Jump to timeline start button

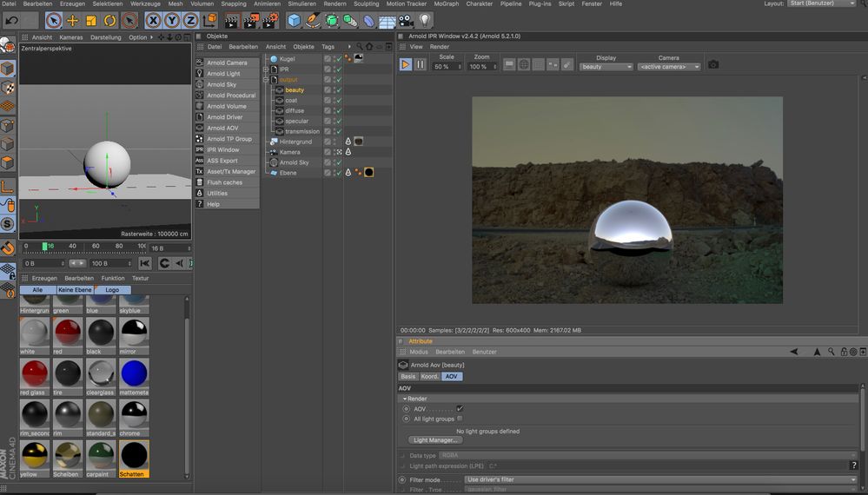click(x=145, y=263)
